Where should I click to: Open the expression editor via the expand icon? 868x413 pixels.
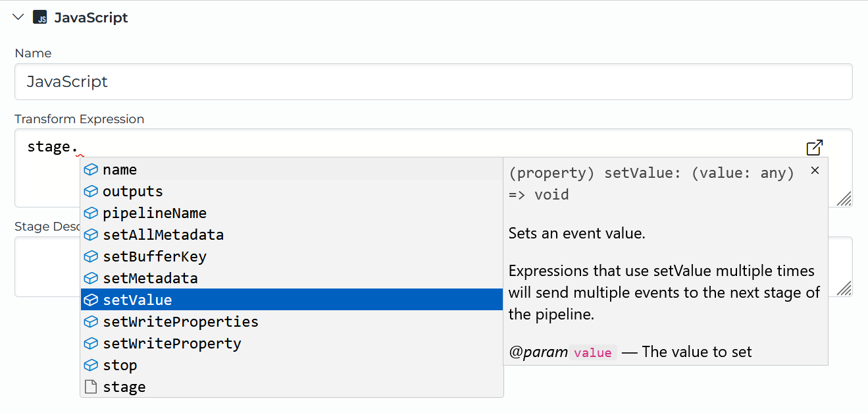tap(815, 148)
